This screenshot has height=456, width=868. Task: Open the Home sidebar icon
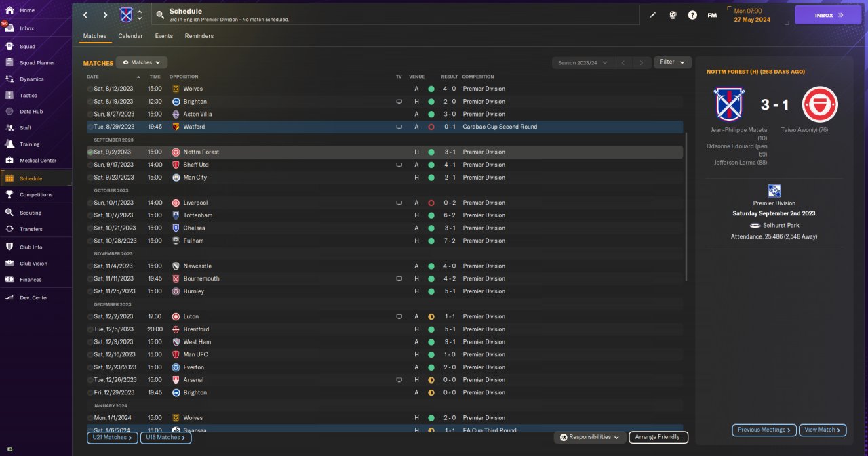(9, 11)
